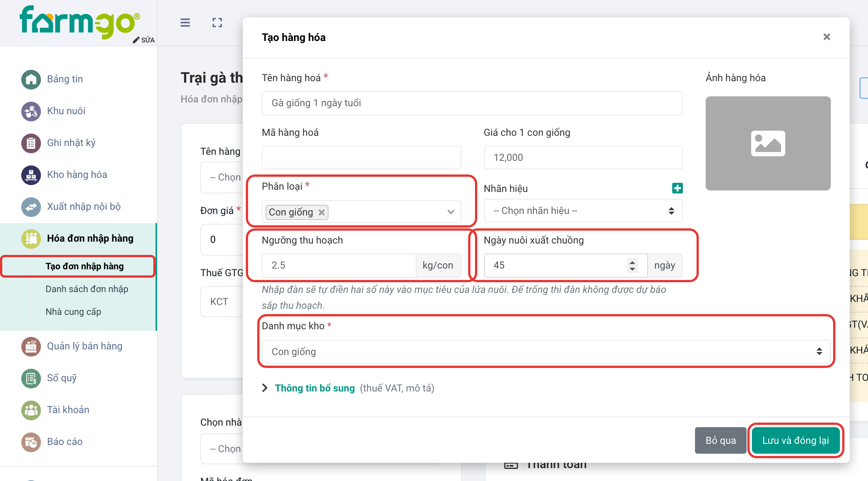Image resolution: width=868 pixels, height=481 pixels.
Task: Open the Chọn nhãn hiệu dropdown
Action: (583, 211)
